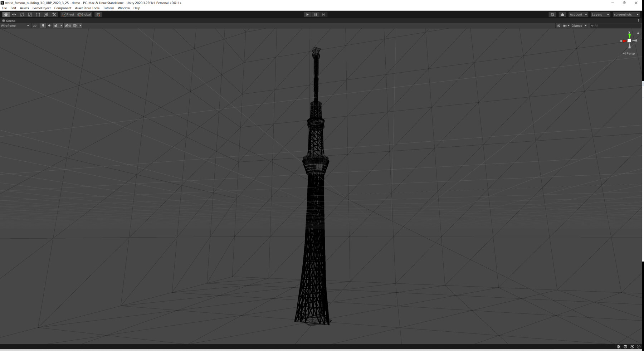The image size is (644, 351).
Task: Open the Wireframe draw mode dropdown
Action: 15,25
